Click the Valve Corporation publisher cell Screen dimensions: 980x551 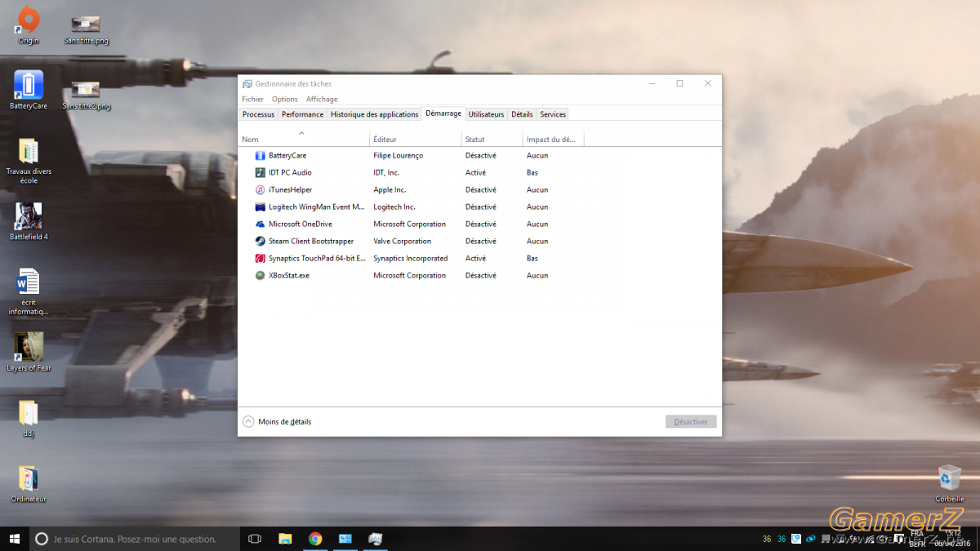tap(403, 241)
